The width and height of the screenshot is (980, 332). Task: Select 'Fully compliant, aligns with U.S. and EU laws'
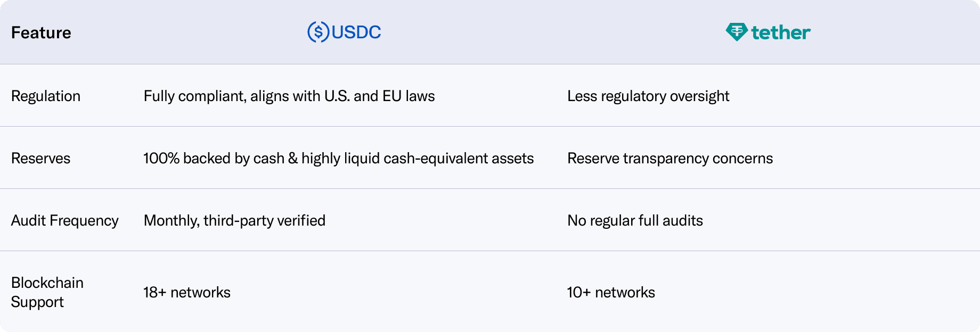(289, 96)
